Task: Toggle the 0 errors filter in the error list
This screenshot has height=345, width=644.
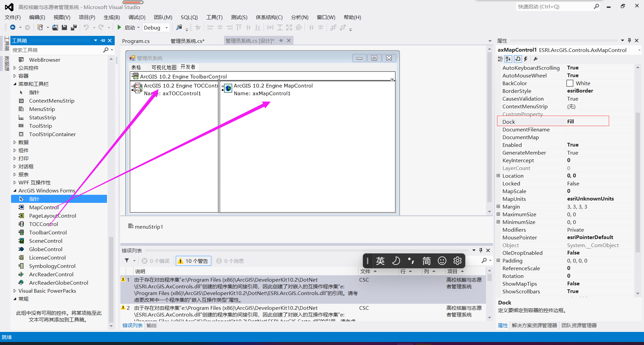Action: pos(156,261)
